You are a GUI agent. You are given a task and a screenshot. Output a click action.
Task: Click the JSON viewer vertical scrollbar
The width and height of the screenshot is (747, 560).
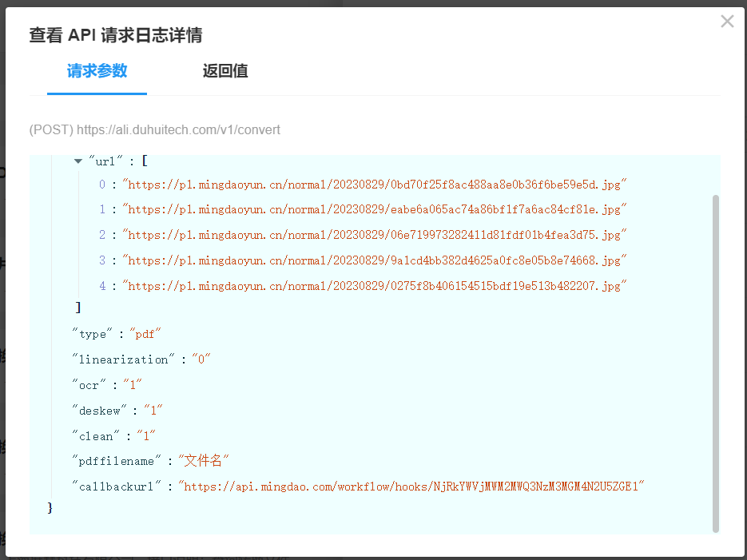coord(715,359)
